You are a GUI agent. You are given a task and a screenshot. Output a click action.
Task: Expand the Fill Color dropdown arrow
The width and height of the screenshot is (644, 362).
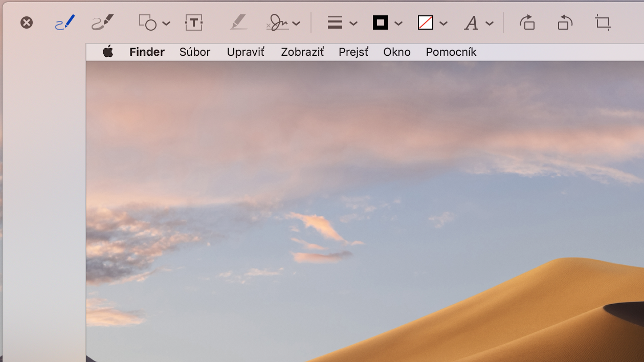[x=443, y=24]
